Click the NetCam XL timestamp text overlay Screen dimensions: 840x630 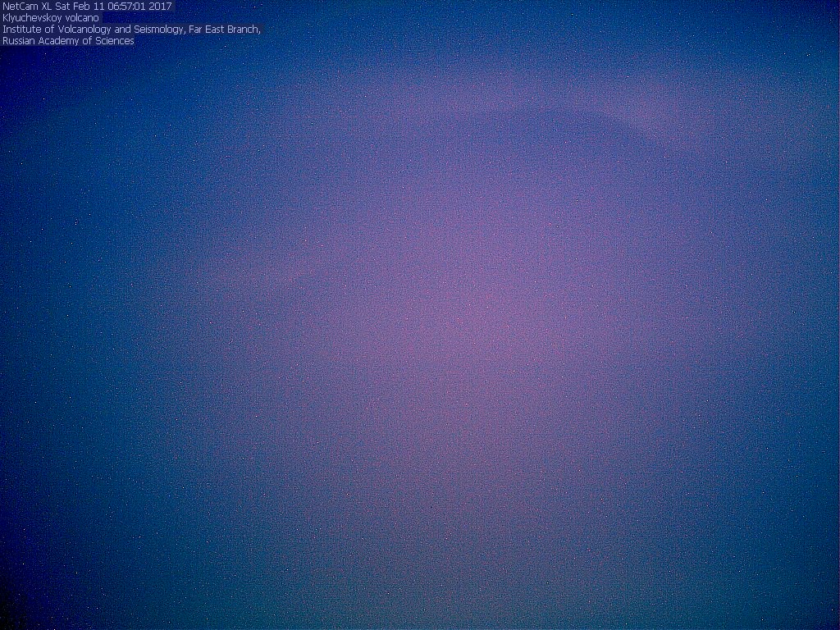click(x=87, y=7)
